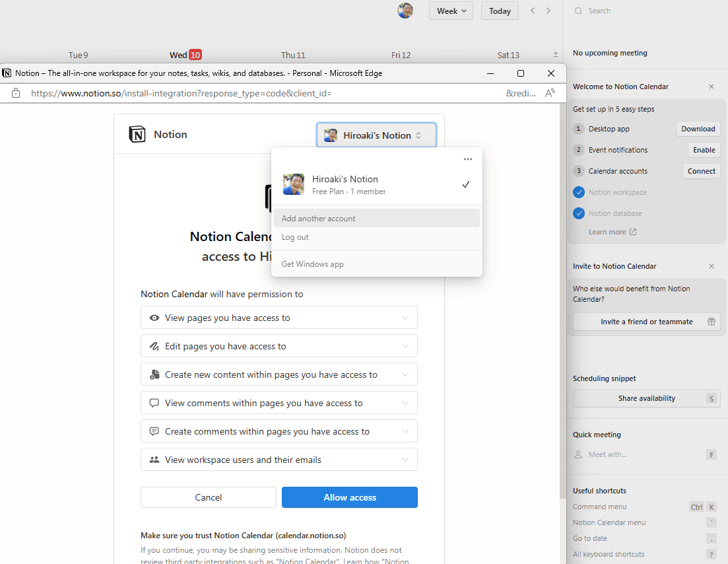Click the Meet with field
The height and width of the screenshot is (564, 728).
[645, 454]
